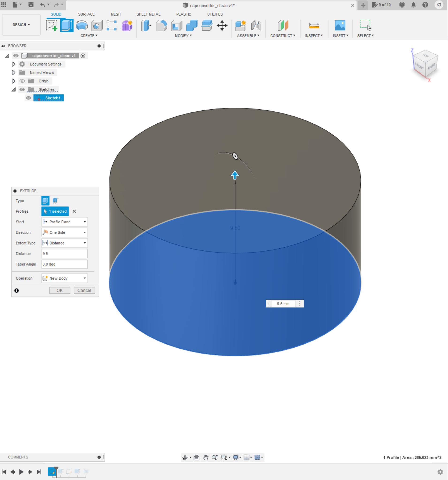Viewport: 448px width, 480px height.
Task: Open the Extrude info button
Action: (16, 290)
